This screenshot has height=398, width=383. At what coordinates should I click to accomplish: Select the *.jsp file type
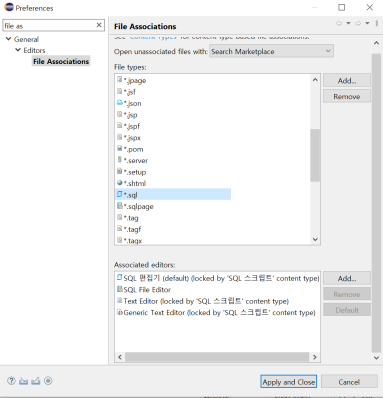click(x=127, y=115)
